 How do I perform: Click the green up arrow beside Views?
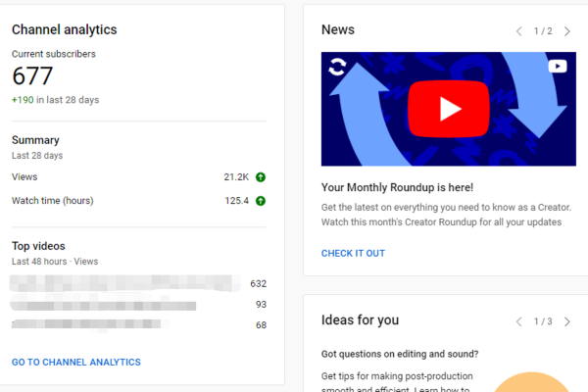click(261, 177)
